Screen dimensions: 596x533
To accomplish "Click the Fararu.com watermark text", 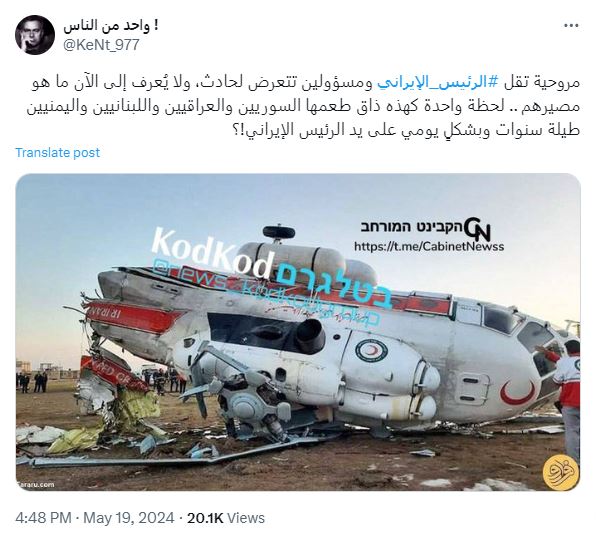I will click(35, 484).
